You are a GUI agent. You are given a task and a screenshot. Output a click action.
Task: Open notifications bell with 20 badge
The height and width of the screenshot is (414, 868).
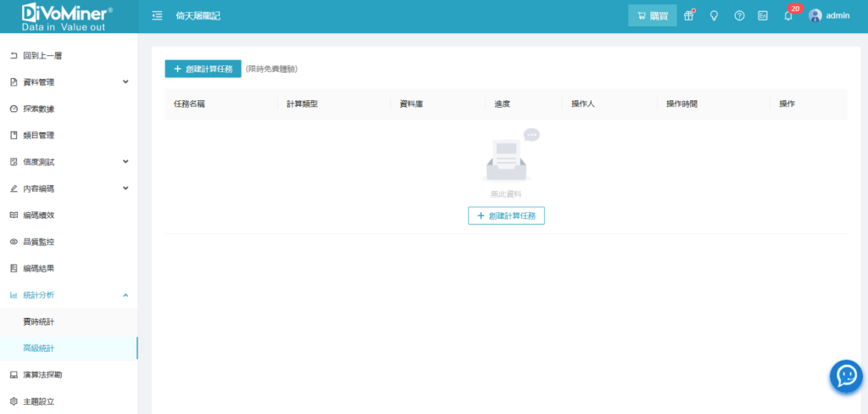coord(788,15)
